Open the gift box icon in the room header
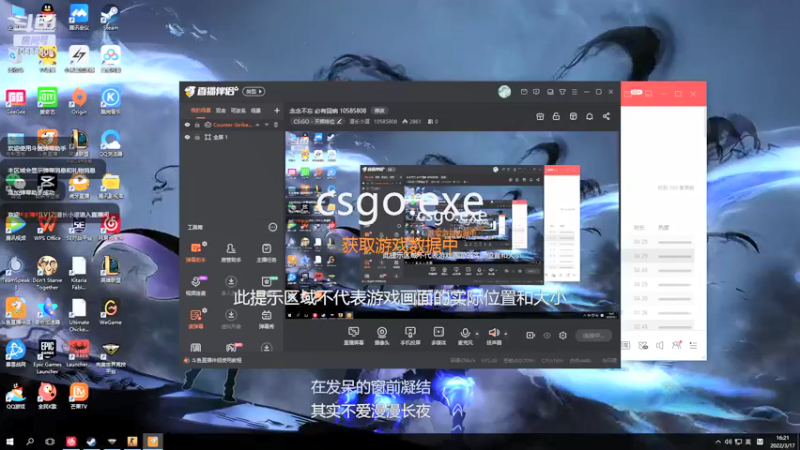Image resolution: width=800 pixels, height=450 pixels. pyautogui.click(x=540, y=116)
